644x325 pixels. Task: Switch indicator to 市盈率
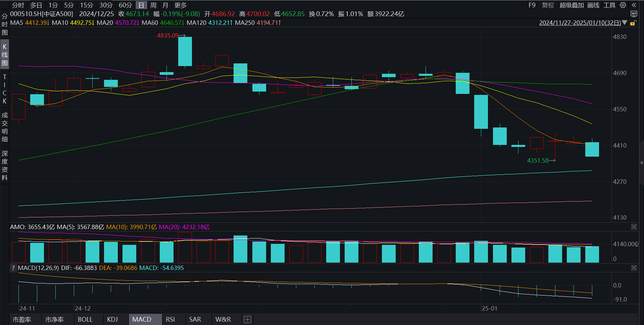tap(22, 320)
